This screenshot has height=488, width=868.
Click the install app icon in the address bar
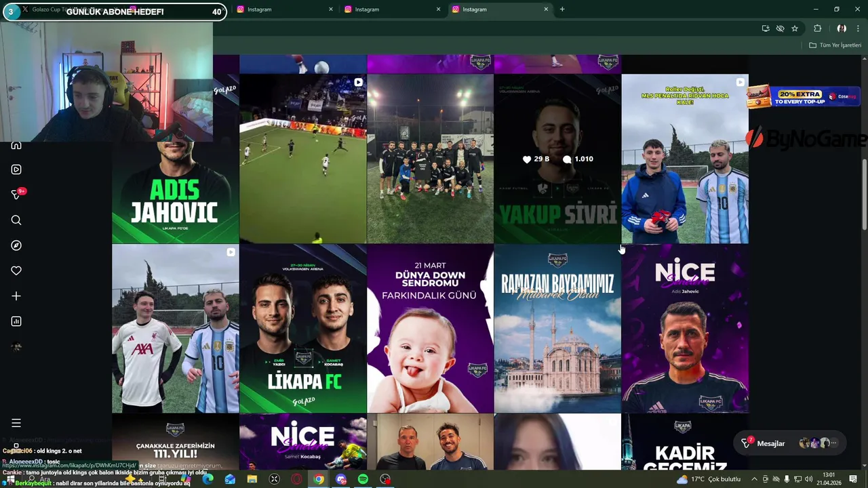pyautogui.click(x=766, y=28)
